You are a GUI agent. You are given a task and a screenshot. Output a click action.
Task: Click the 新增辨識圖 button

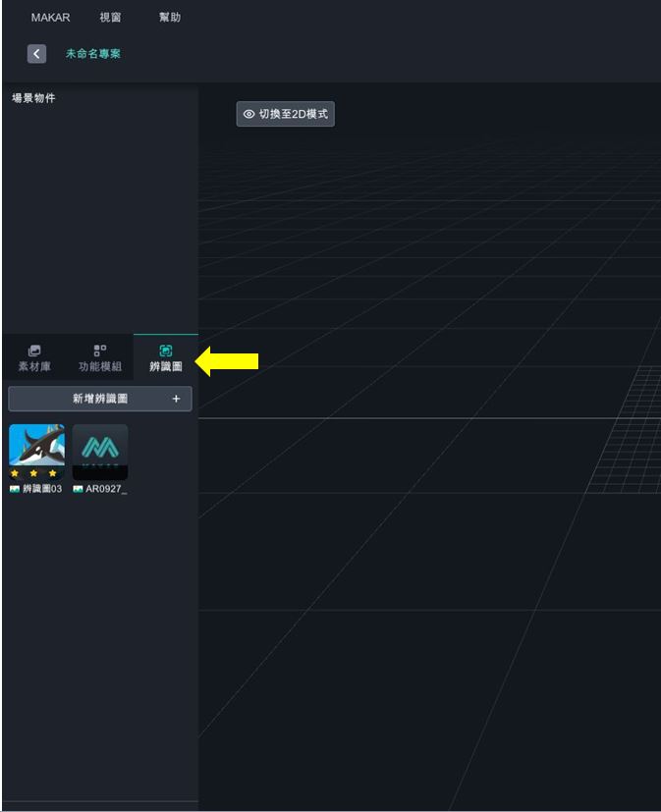(x=100, y=399)
